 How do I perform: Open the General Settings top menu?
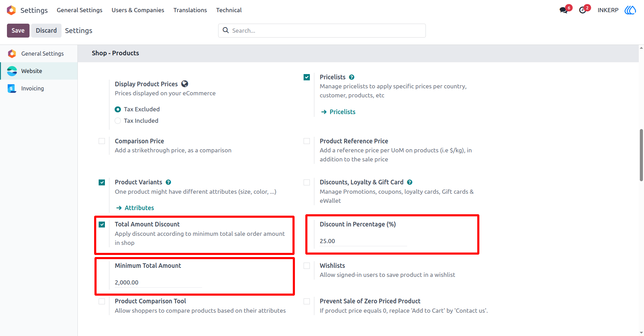click(80, 10)
